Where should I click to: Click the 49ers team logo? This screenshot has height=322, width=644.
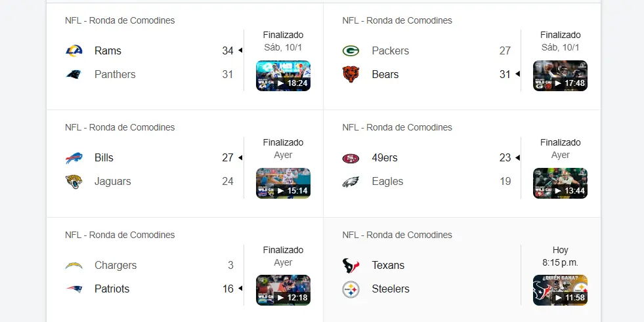click(351, 157)
